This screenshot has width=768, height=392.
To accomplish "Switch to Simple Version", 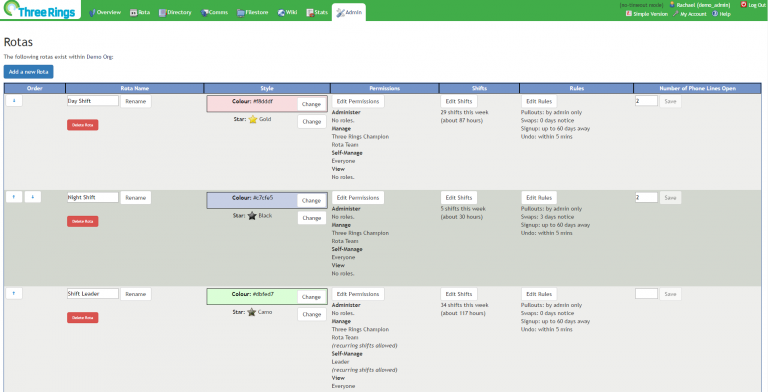I will tap(647, 14).
